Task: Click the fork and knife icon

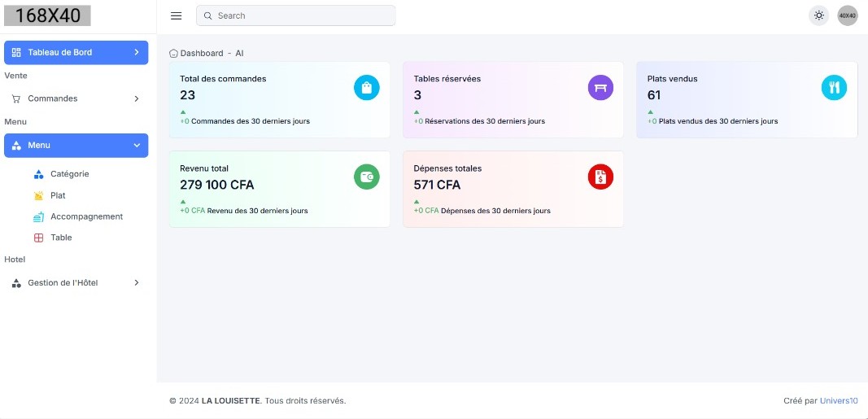Action: 834,87
